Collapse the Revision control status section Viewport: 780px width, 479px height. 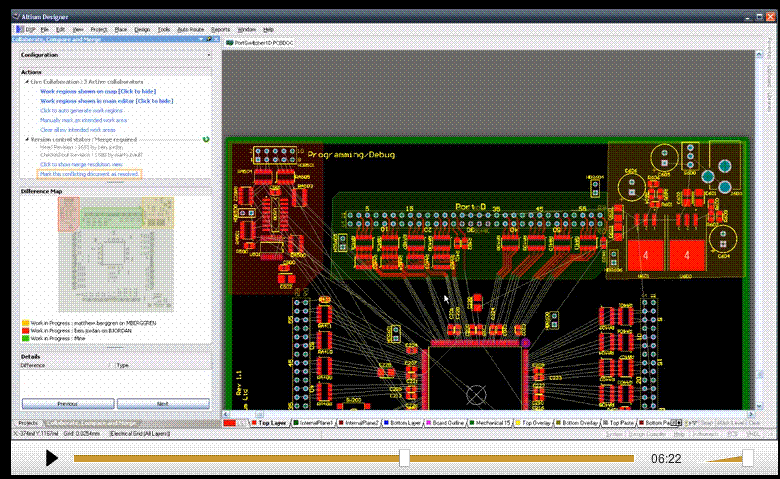click(x=25, y=139)
